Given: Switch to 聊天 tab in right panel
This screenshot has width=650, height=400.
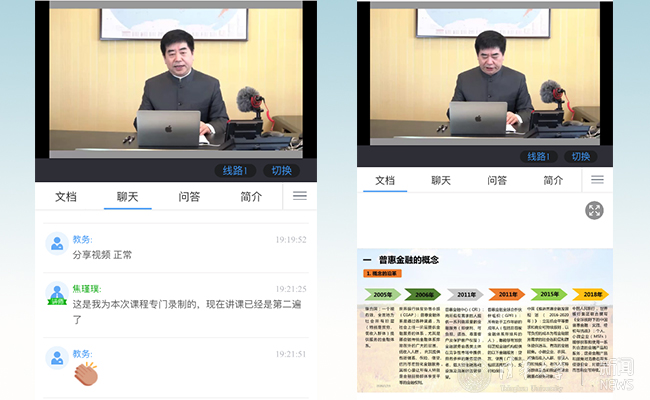Looking at the screenshot, I should 441,180.
